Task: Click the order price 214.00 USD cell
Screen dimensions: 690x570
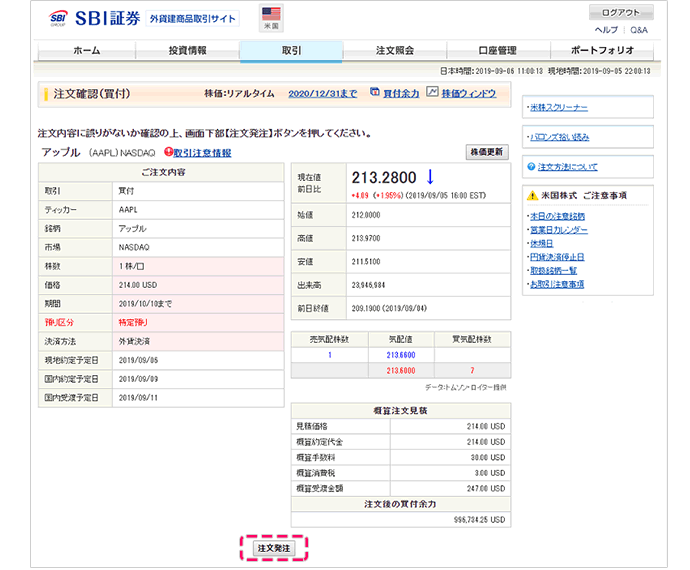Action: [x=198, y=285]
